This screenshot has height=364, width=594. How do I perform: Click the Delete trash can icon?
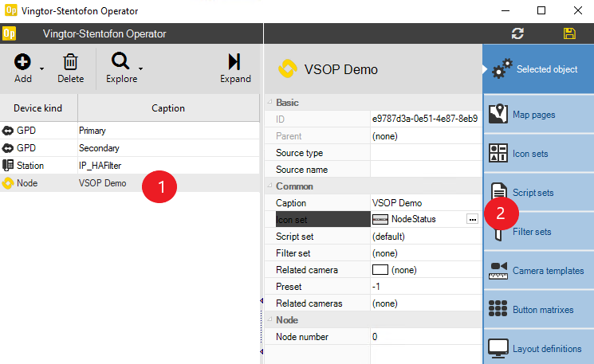pos(70,62)
